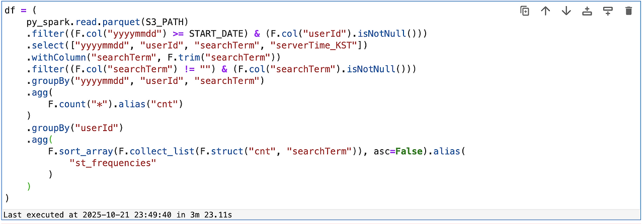The width and height of the screenshot is (644, 224).
Task: Place cursor on 'df = (' line
Action: click(21, 10)
